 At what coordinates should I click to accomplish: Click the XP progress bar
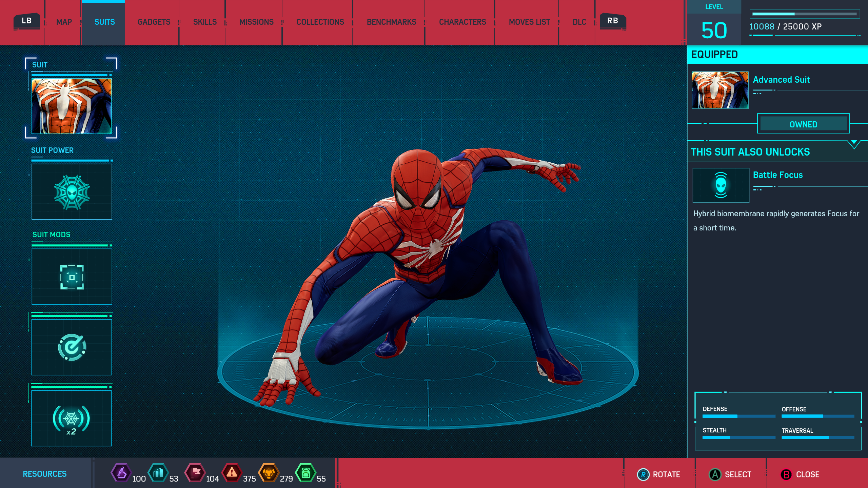coord(804,14)
